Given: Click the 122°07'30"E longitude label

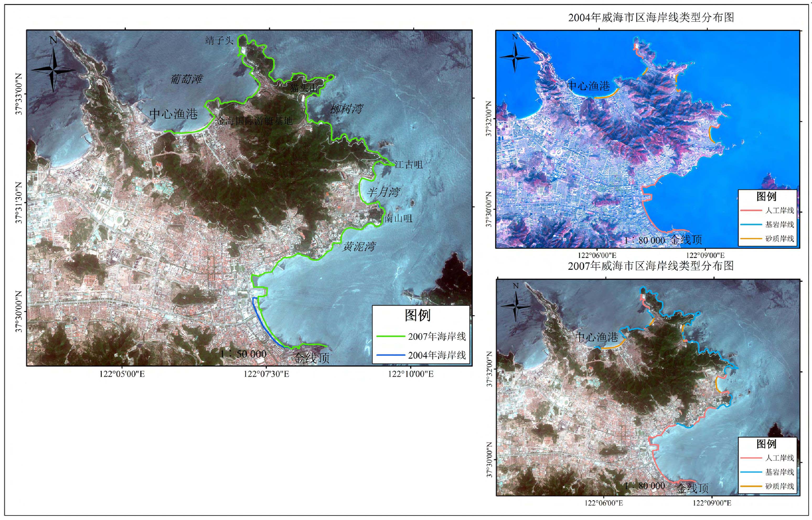Looking at the screenshot, I should (266, 374).
